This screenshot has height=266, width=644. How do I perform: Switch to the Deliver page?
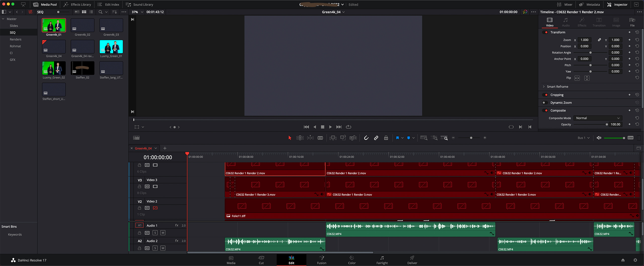(x=412, y=260)
